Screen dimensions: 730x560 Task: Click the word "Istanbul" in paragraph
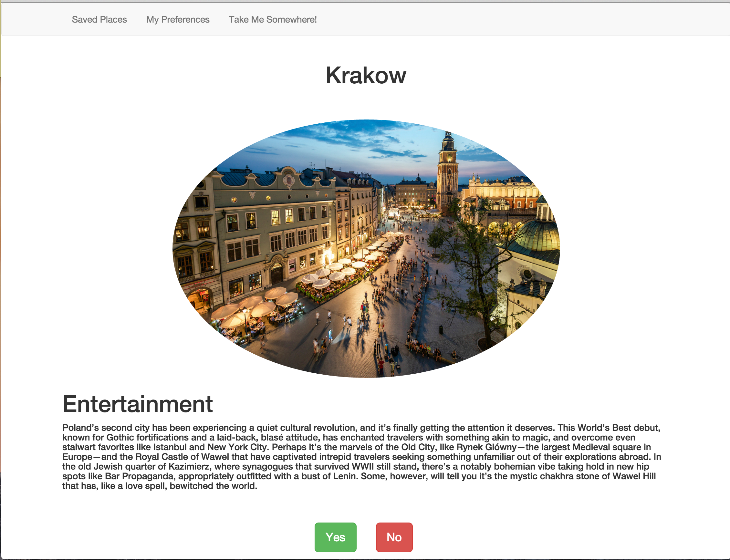pos(170,447)
